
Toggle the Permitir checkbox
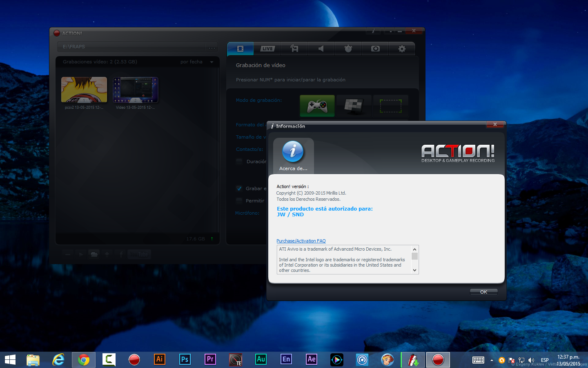239,201
